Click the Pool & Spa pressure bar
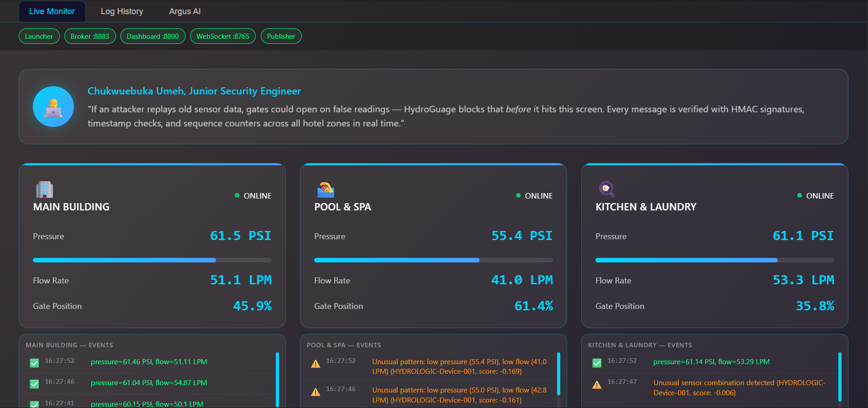Screen dimensions: 868x408 point(434,260)
